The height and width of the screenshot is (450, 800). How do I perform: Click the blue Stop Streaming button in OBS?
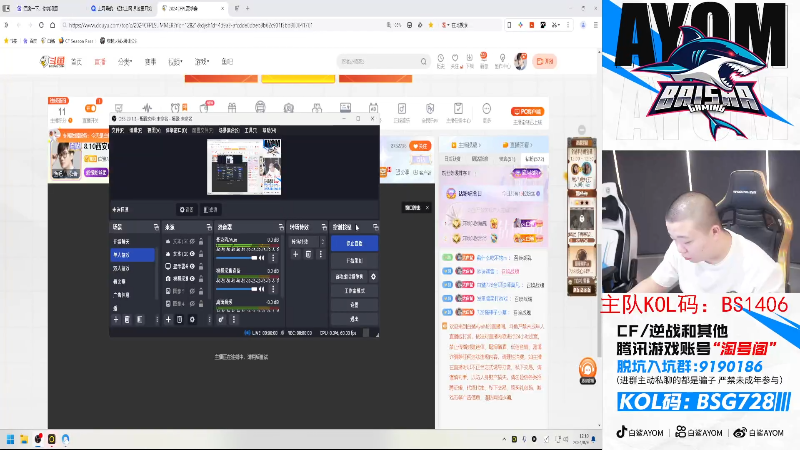355,243
